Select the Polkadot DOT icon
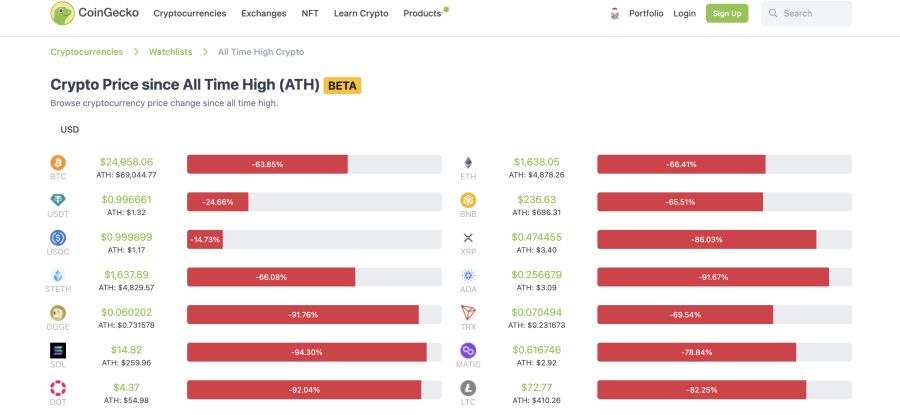The width and height of the screenshot is (900, 415). (x=58, y=388)
